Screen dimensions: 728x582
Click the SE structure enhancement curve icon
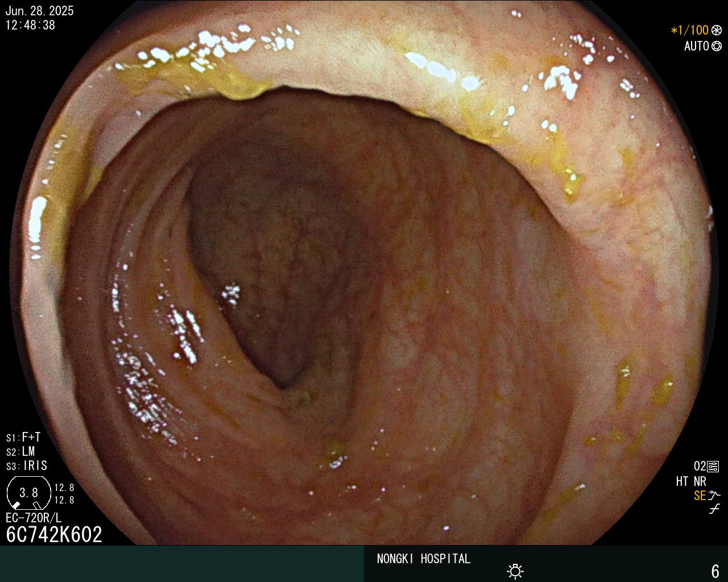click(714, 496)
